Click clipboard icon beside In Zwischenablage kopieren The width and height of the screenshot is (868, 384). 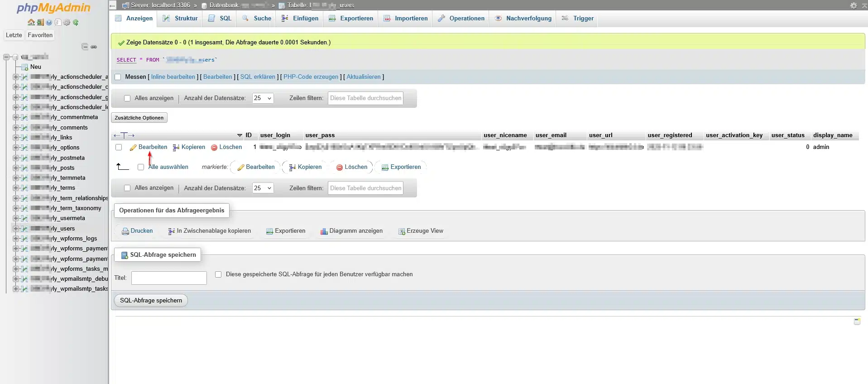point(171,231)
